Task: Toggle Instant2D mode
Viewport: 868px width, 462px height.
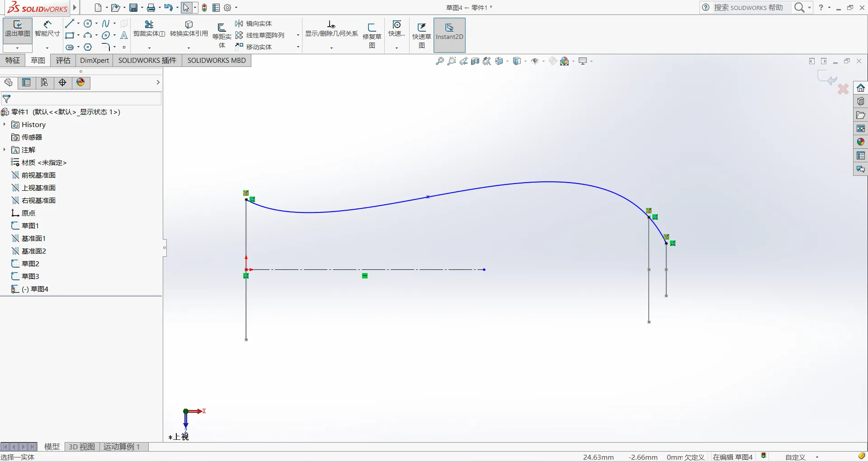Action: pos(449,35)
